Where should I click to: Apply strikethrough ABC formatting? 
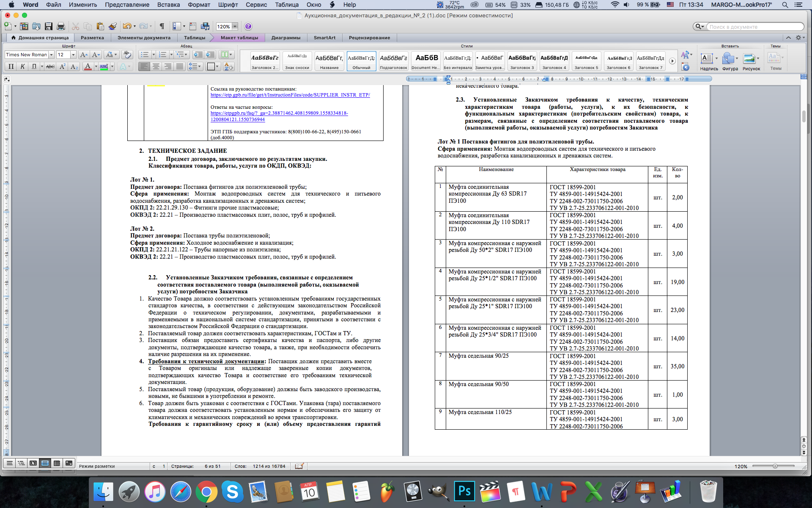coord(50,66)
